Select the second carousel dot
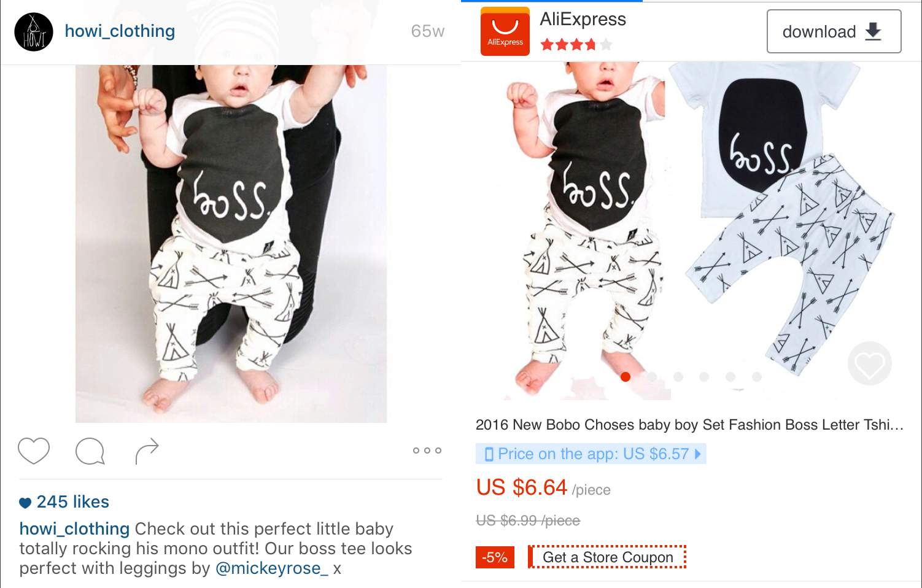The width and height of the screenshot is (922, 588). tap(652, 376)
